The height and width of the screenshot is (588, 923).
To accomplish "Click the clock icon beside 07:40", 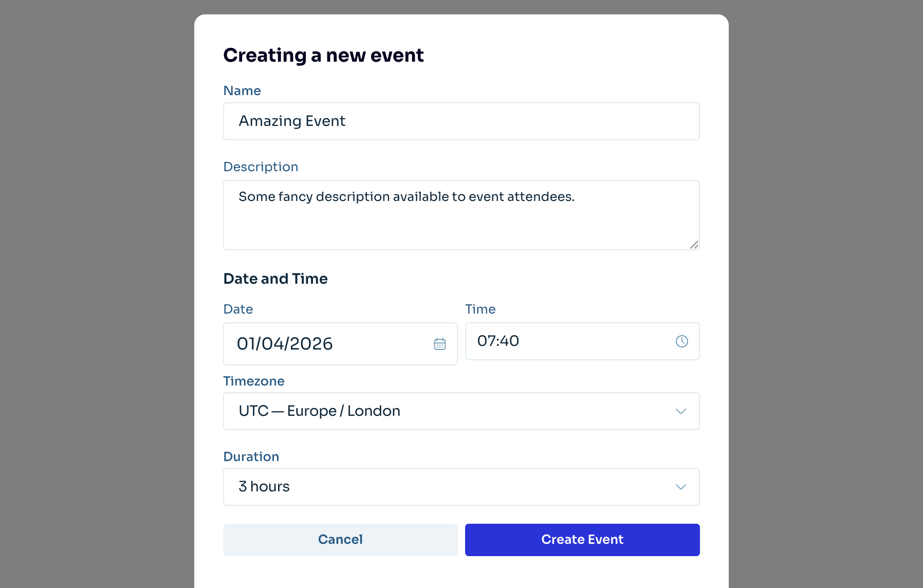I will coord(682,340).
